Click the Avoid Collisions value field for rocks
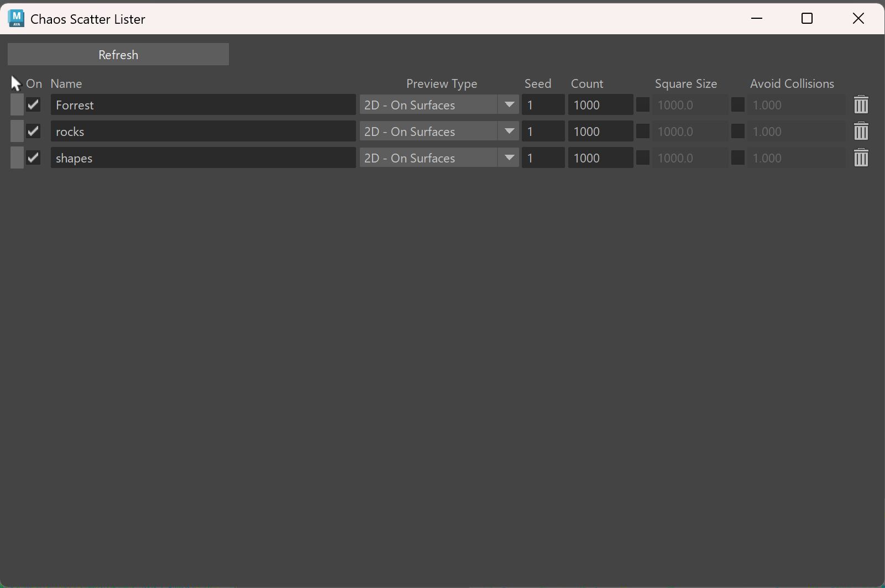Viewport: 885px width, 588px height. tap(797, 132)
